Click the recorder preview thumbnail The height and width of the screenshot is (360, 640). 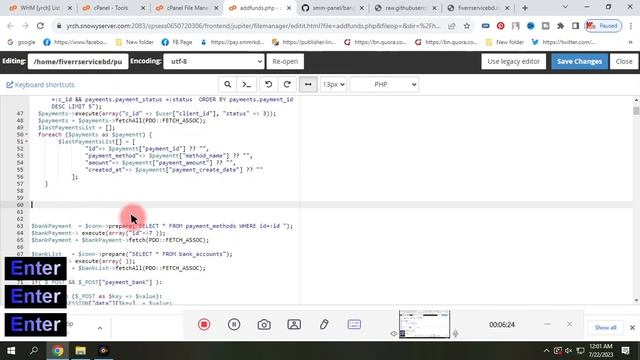(x=424, y=324)
